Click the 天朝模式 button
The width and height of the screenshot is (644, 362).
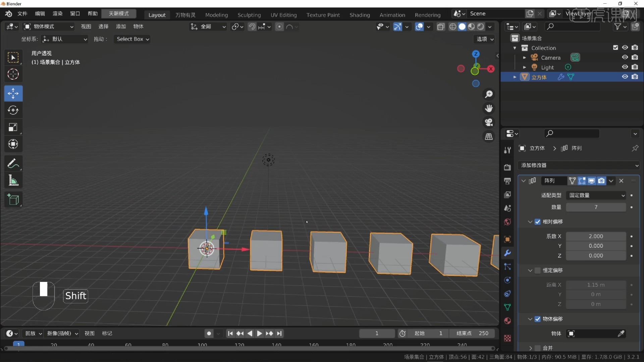click(119, 13)
